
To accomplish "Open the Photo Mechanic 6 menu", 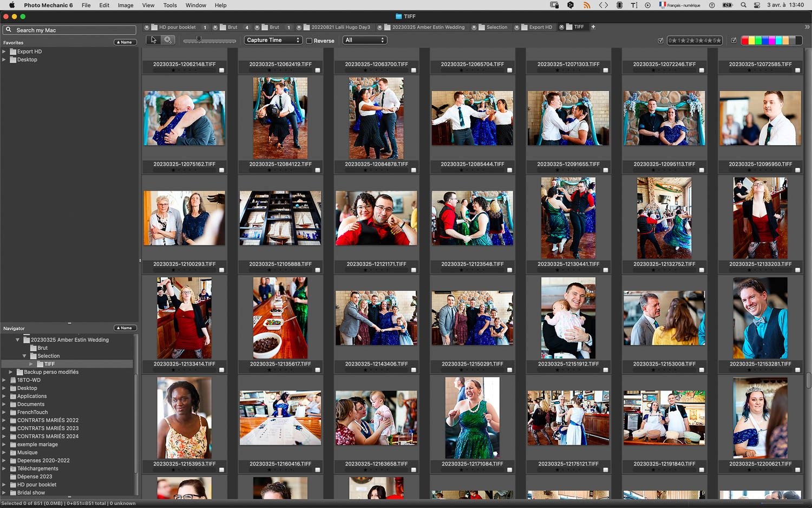I will pyautogui.click(x=48, y=5).
